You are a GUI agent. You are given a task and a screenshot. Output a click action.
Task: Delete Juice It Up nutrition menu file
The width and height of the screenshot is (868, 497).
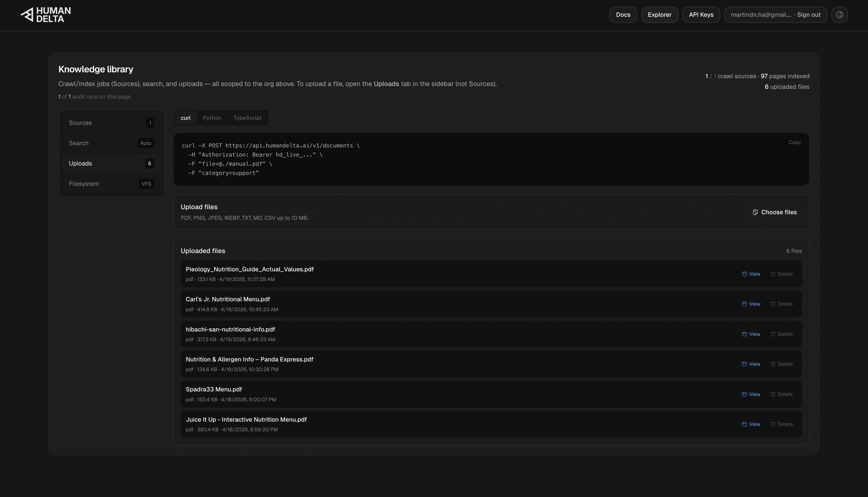coord(781,424)
